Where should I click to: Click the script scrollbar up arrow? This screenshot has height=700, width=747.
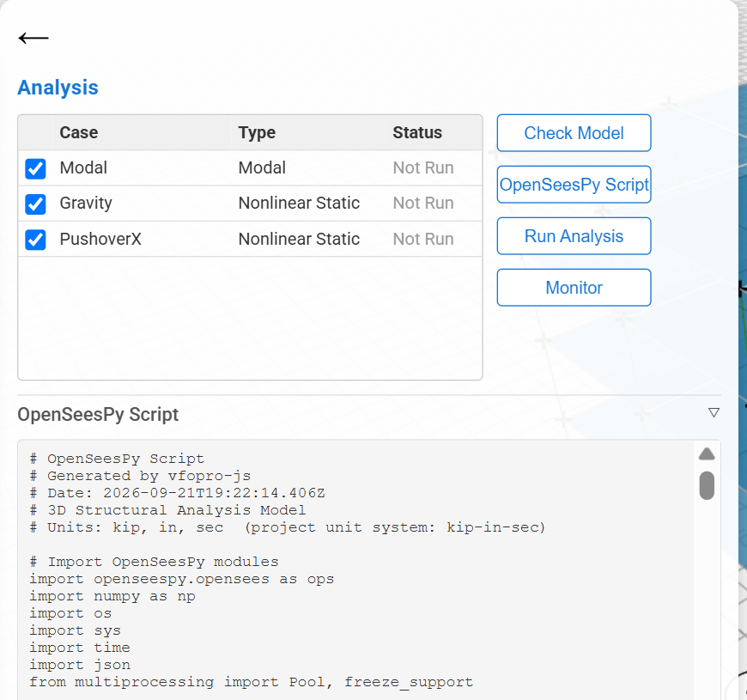707,454
